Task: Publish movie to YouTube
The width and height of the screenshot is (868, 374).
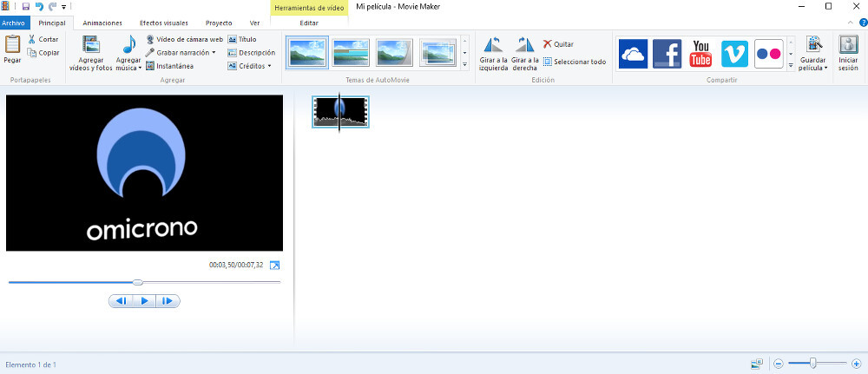Action: pos(700,54)
